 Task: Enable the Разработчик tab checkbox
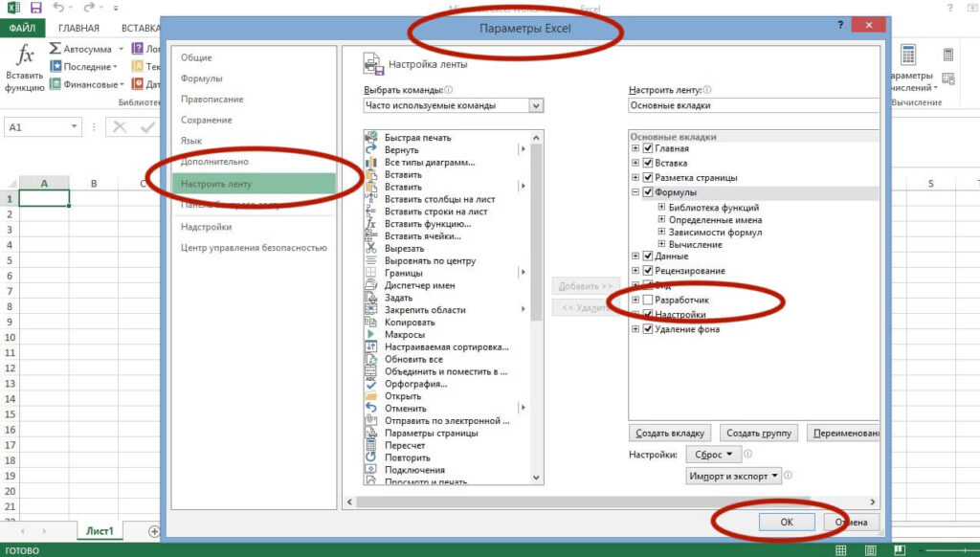tap(648, 301)
